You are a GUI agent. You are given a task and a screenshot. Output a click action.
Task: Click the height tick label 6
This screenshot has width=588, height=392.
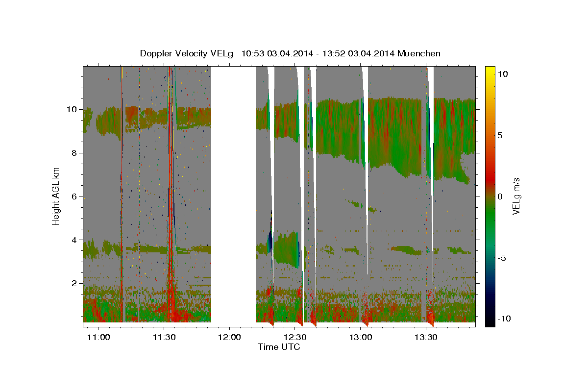(x=75, y=196)
